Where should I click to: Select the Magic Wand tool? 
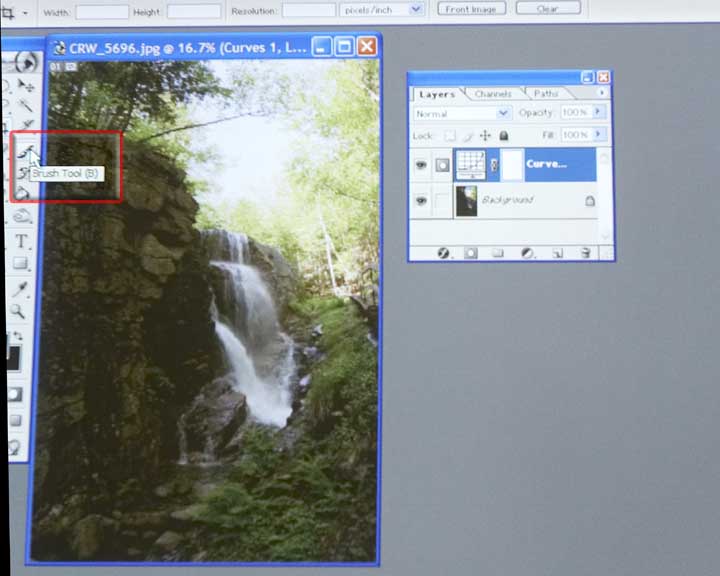[x=26, y=105]
